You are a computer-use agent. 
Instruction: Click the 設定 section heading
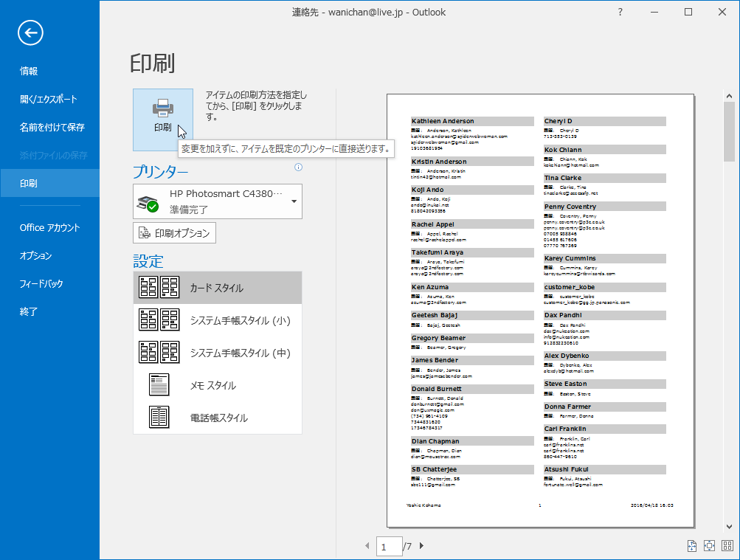pyautogui.click(x=148, y=261)
